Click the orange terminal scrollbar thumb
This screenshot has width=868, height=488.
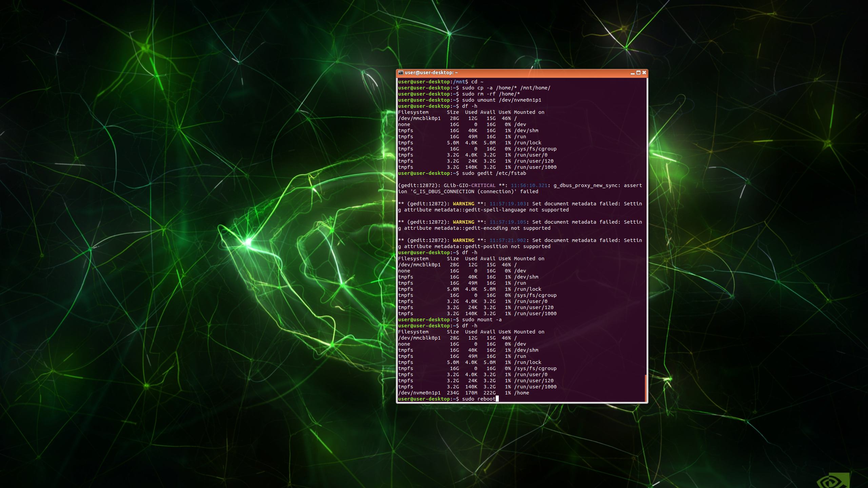pos(646,388)
